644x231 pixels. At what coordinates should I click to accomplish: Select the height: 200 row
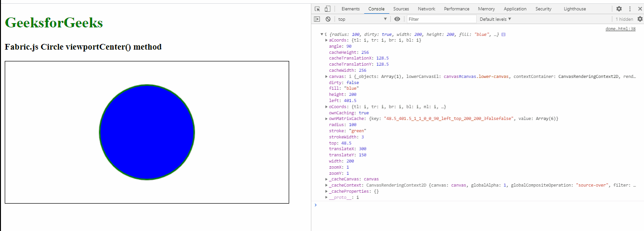tap(343, 94)
